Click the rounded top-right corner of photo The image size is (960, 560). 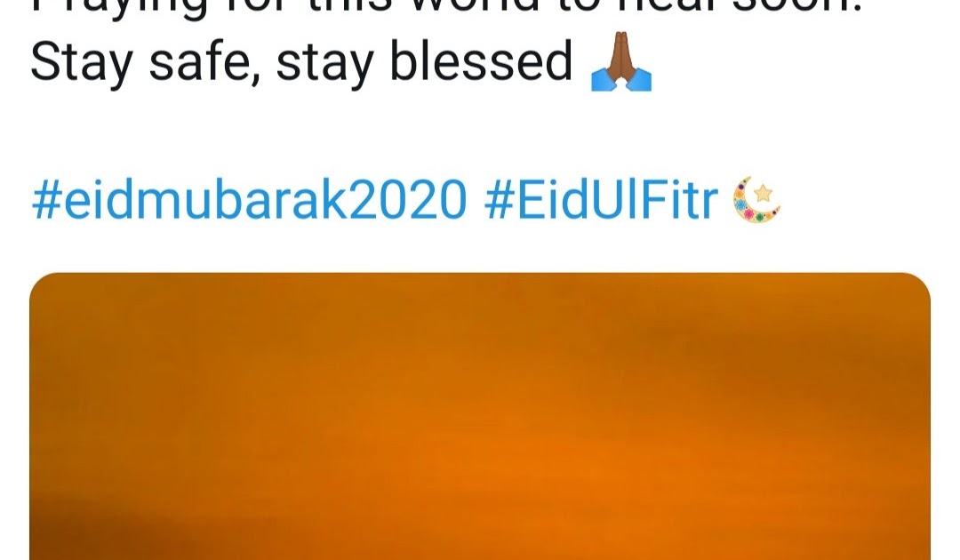tap(917, 286)
